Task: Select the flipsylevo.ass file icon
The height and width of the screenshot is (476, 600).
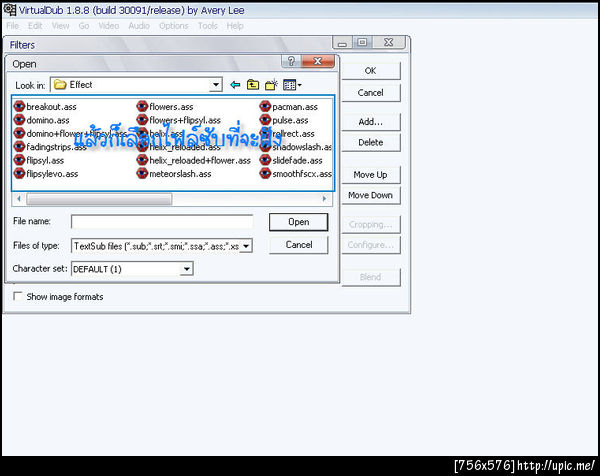Action: point(20,173)
